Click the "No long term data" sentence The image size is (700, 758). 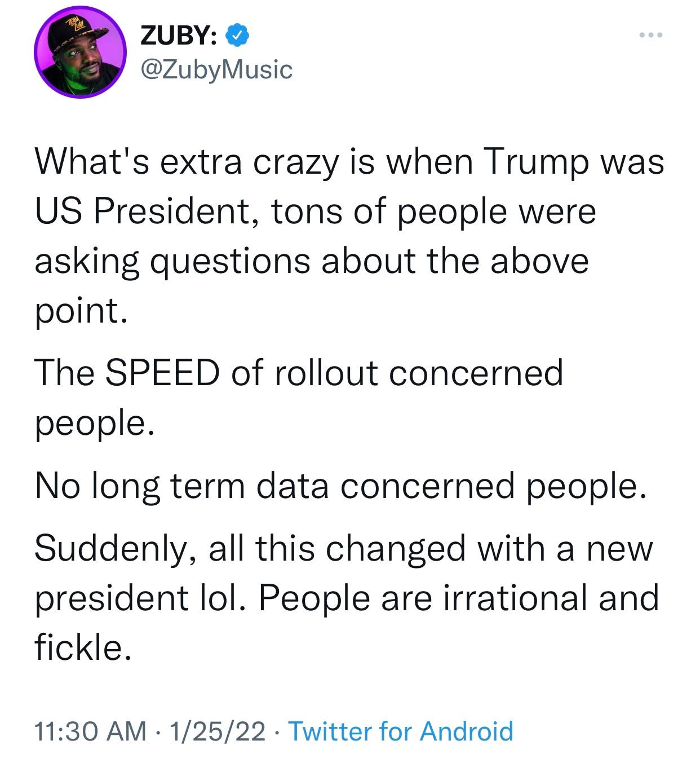(338, 486)
